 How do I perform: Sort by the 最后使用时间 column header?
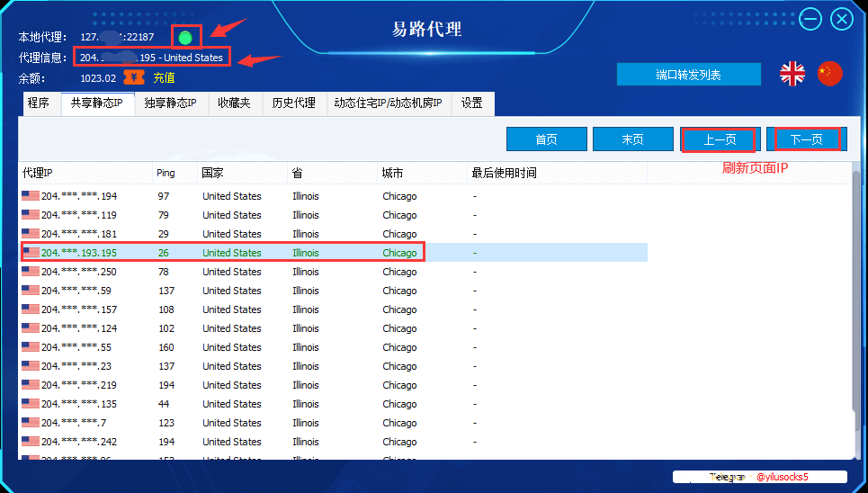click(558, 173)
